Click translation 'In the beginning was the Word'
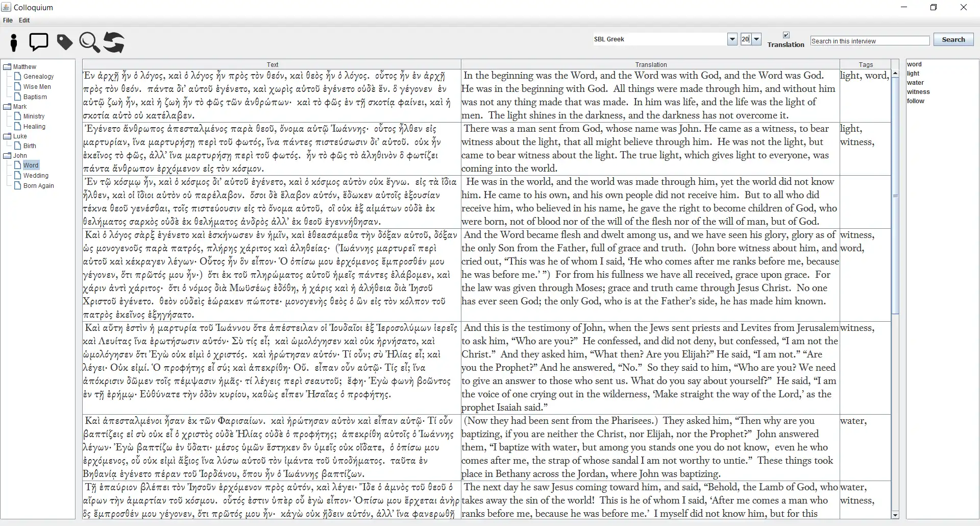Image resolution: width=980 pixels, height=526 pixels. pyautogui.click(x=651, y=95)
